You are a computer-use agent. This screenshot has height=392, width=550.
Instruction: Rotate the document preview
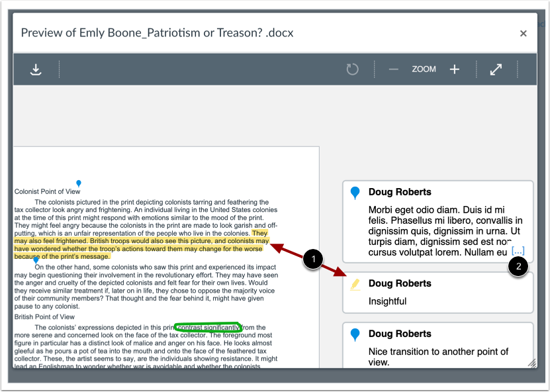click(351, 69)
